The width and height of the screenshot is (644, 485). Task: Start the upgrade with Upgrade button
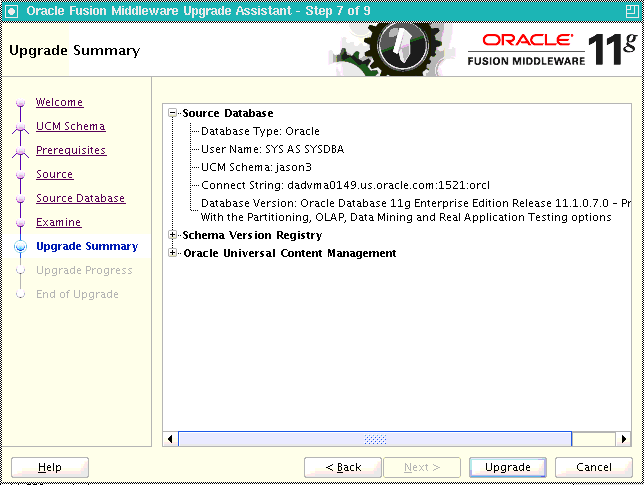(508, 467)
